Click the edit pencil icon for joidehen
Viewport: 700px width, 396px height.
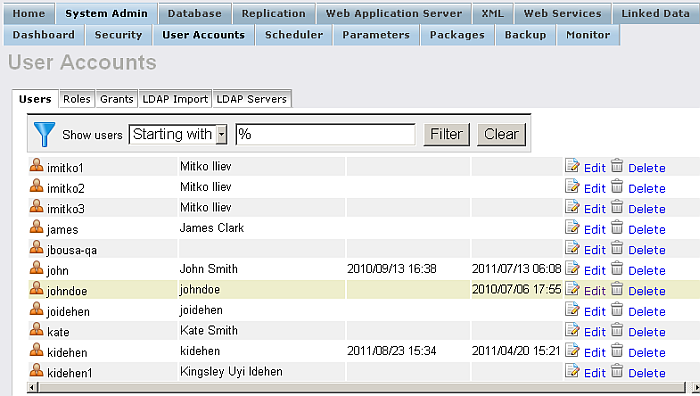pyautogui.click(x=572, y=309)
